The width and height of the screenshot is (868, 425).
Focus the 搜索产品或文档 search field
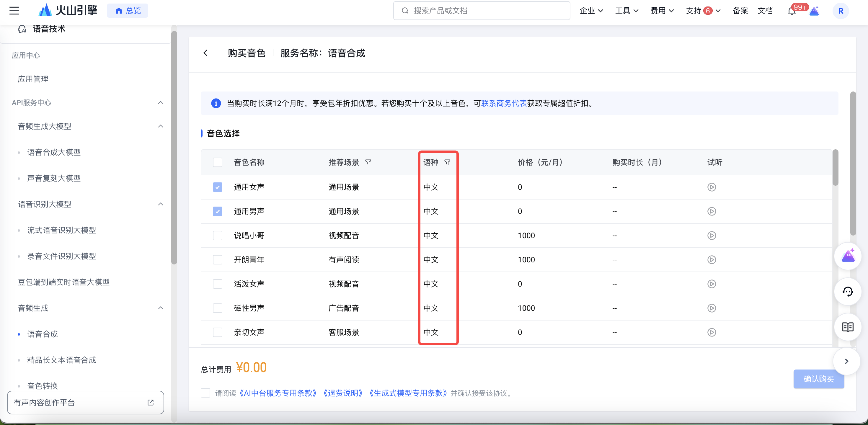coord(482,11)
